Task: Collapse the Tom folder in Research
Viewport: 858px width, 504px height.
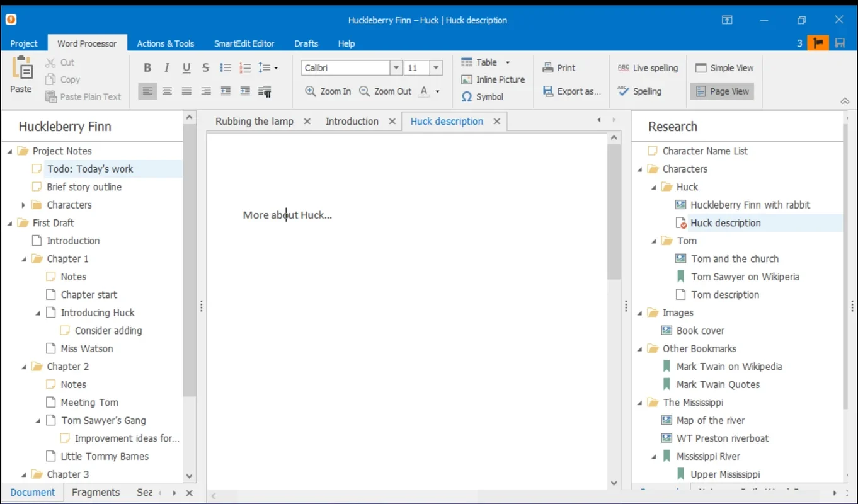Action: click(x=654, y=241)
